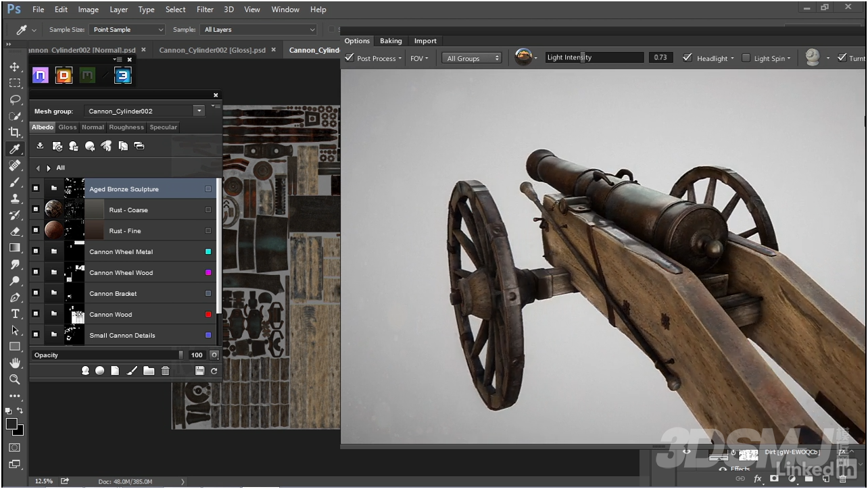Screen dimensions: 868x489
Task: Toggle the Post Process checkbox
Action: click(x=349, y=58)
